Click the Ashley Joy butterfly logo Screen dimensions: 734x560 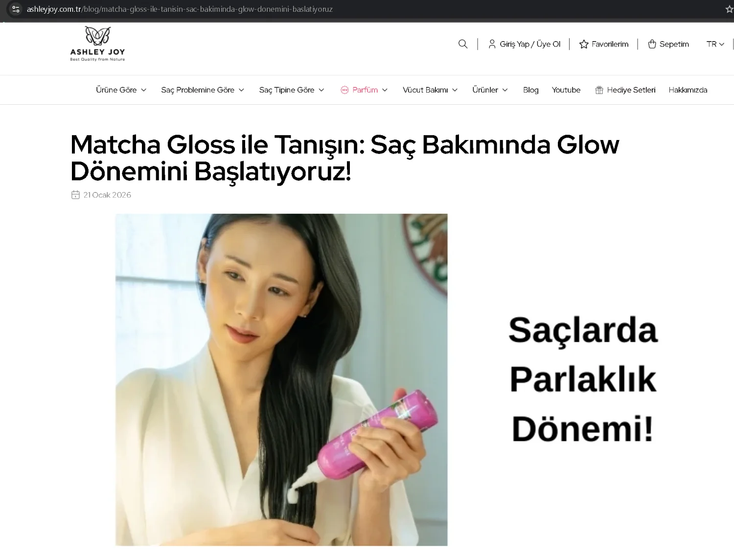(x=98, y=44)
